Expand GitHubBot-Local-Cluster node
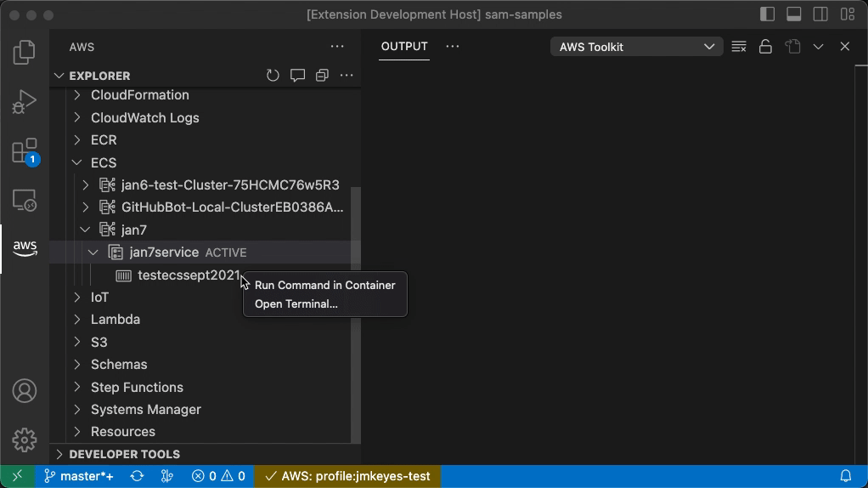The image size is (868, 488). pos(85,207)
